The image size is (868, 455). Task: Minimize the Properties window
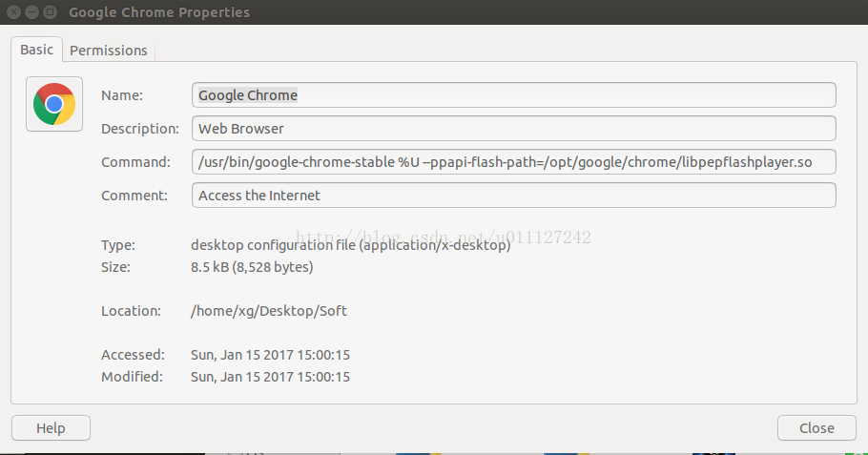coord(31,11)
